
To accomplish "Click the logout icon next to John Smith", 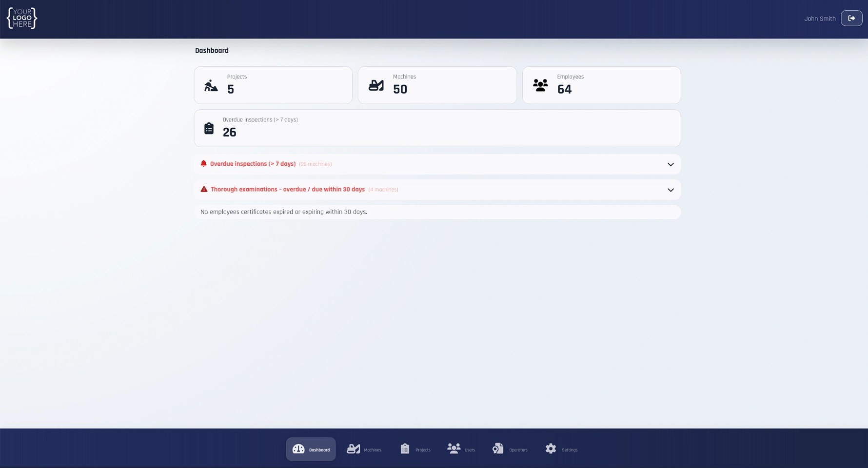I will point(851,18).
